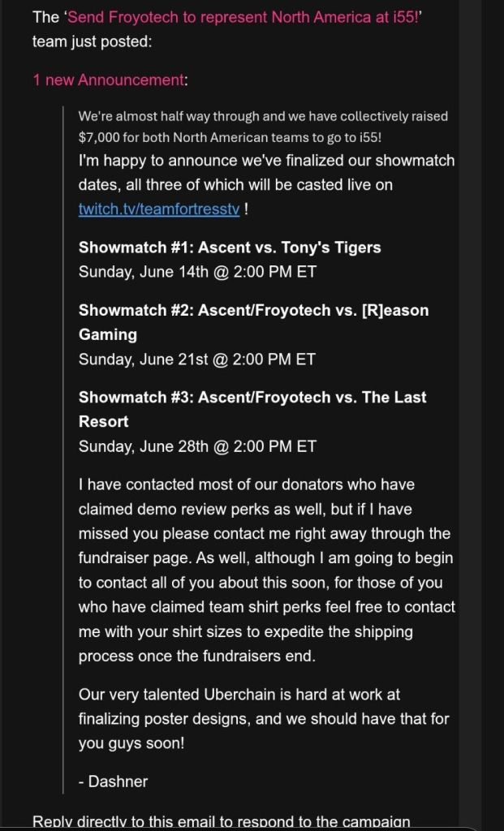This screenshot has width=504, height=831.
Task: Click the 'Showmatch #1: Ascent vs. Tony's Tigers' heading
Action: 230,248
